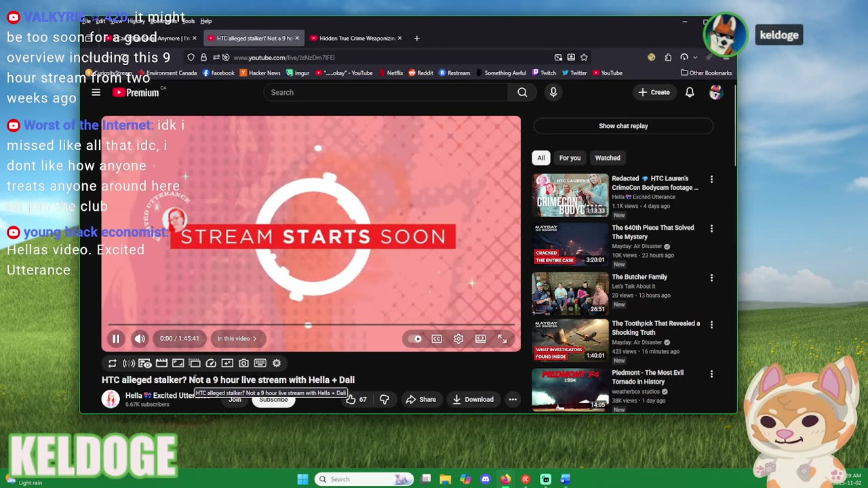Go to YouTube Premium home logo
868x488 pixels.
136,92
